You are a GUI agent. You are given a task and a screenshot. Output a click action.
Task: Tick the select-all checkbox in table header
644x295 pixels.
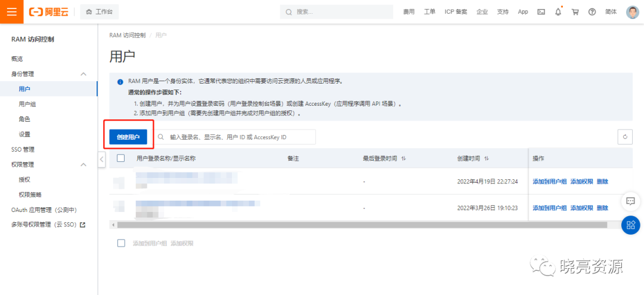coord(120,158)
